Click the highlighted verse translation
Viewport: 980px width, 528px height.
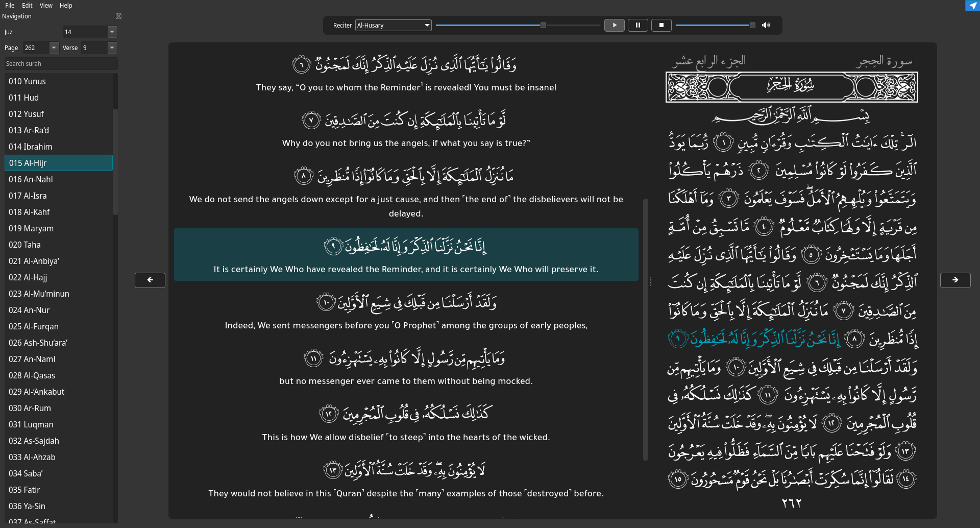pos(406,269)
